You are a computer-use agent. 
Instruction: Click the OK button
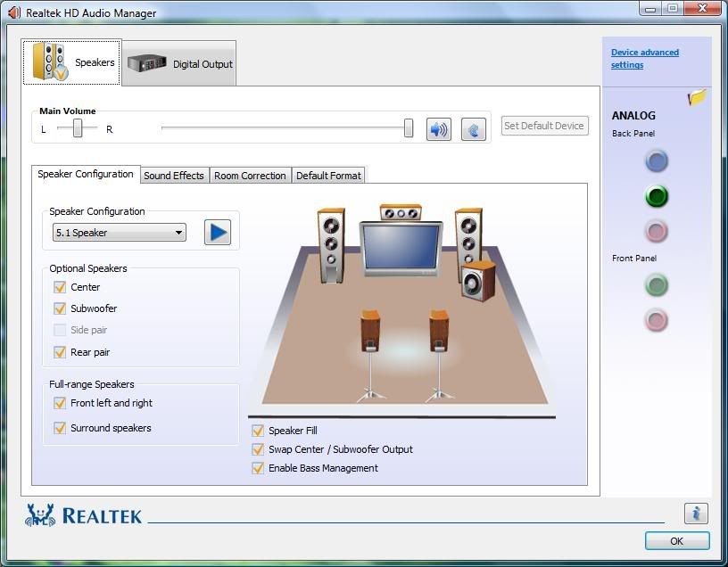677,541
